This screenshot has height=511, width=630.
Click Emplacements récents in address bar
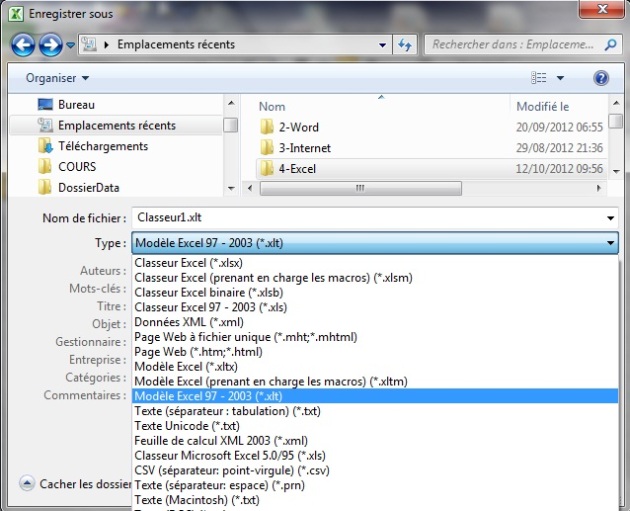176,45
